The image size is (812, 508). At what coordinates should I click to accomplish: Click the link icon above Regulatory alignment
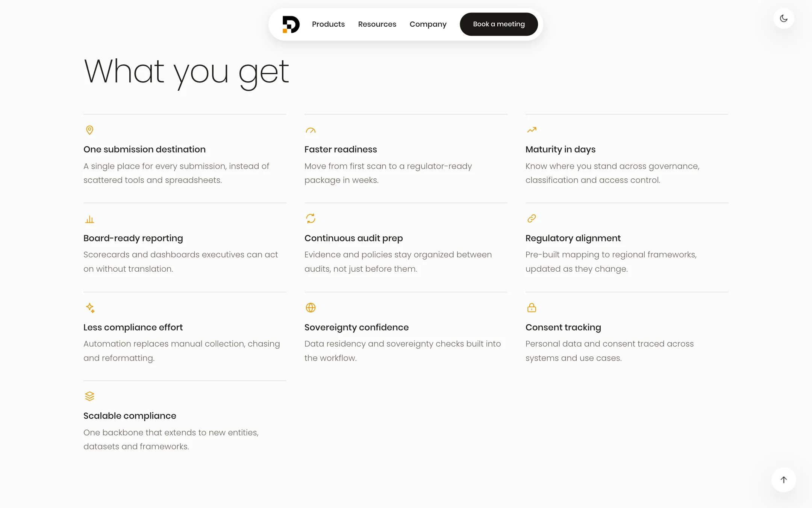(x=532, y=219)
